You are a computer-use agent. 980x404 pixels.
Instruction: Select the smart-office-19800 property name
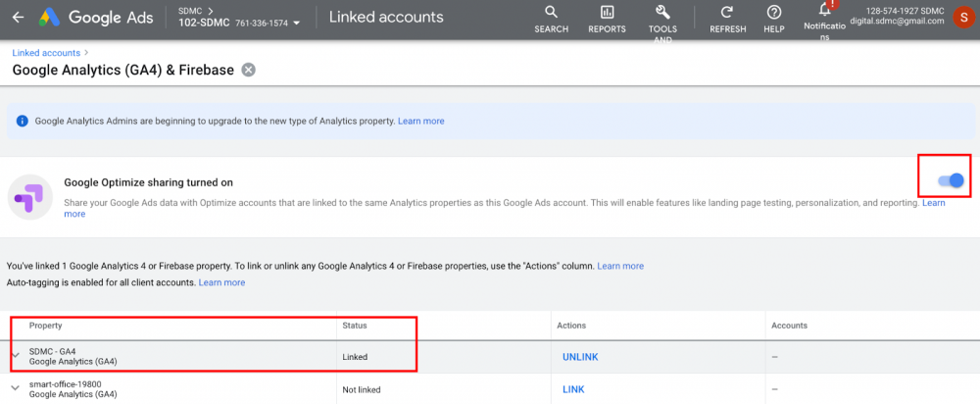[x=65, y=384]
